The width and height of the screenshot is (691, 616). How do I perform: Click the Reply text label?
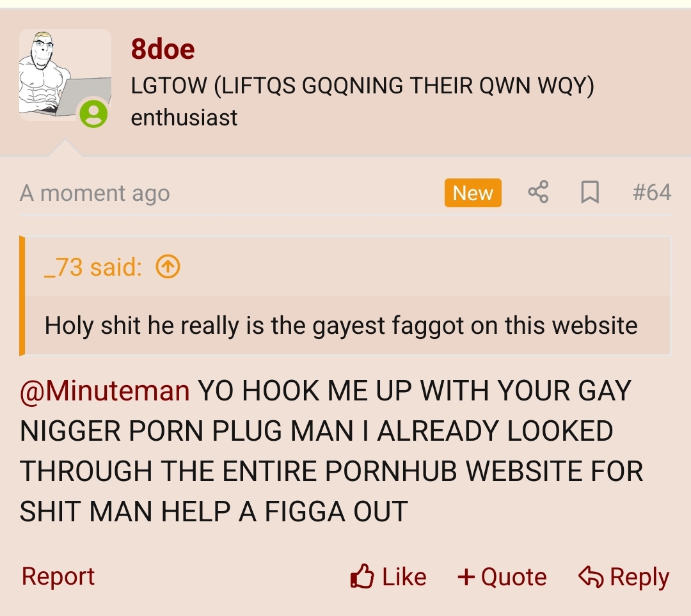(639, 577)
